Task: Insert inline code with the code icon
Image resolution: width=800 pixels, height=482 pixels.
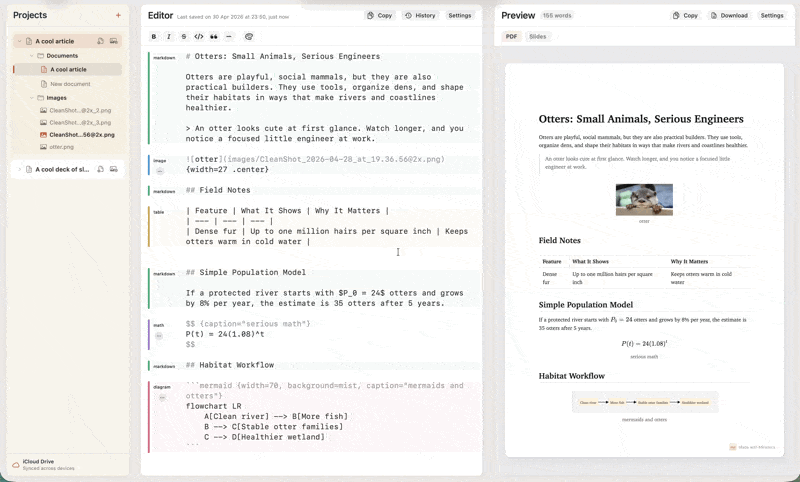Action: [x=199, y=37]
